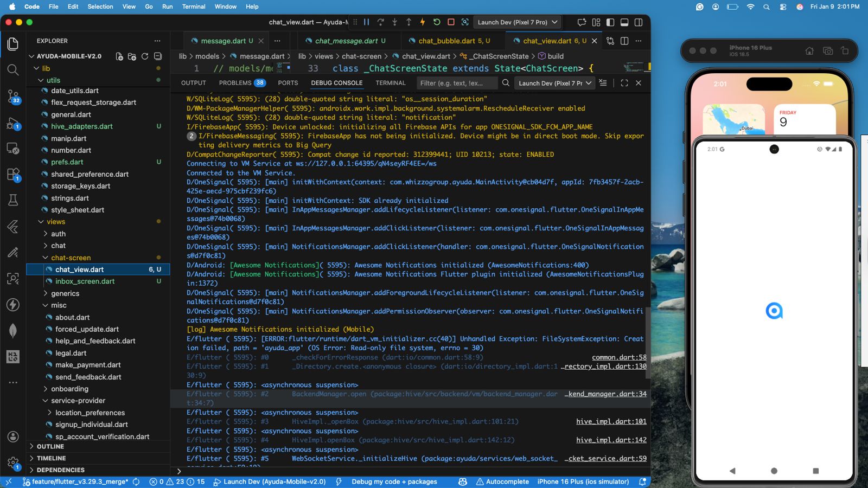Screen dimensions: 868x488
Task: Maximize the panel size toggle
Action: (624, 83)
